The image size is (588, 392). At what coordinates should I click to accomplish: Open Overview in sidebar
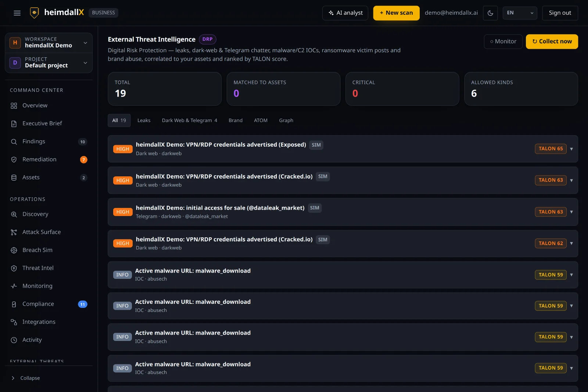click(x=49, y=106)
